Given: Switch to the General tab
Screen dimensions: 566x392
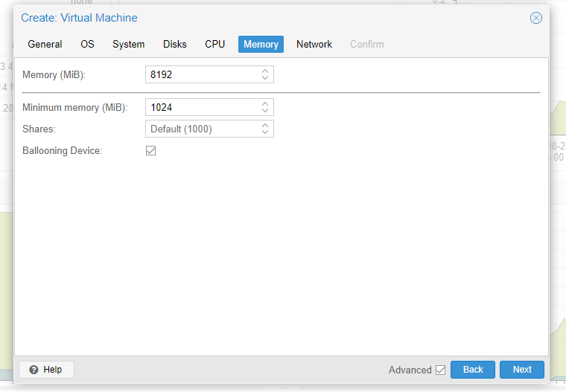Looking at the screenshot, I should [x=45, y=45].
